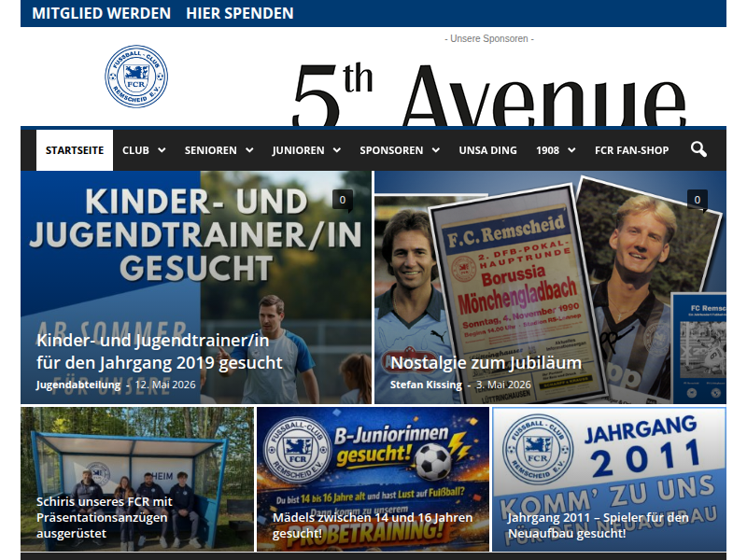
Task: Click Mitglied werden link
Action: pos(102,13)
